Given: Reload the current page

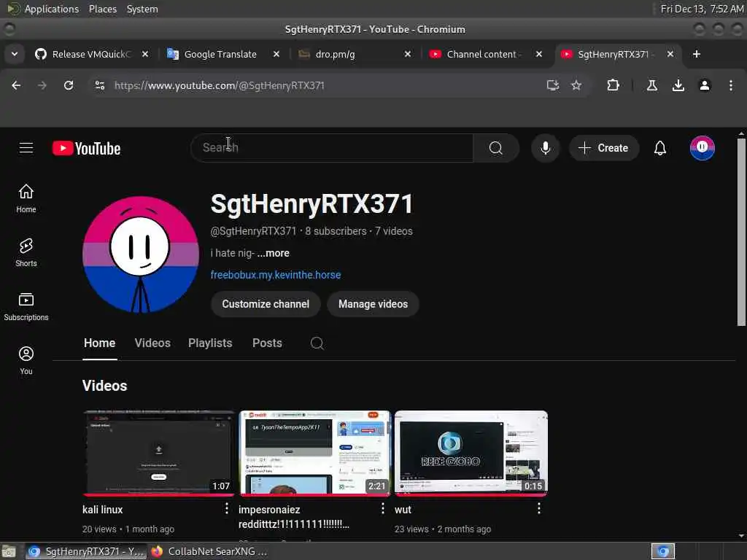Looking at the screenshot, I should [69, 85].
